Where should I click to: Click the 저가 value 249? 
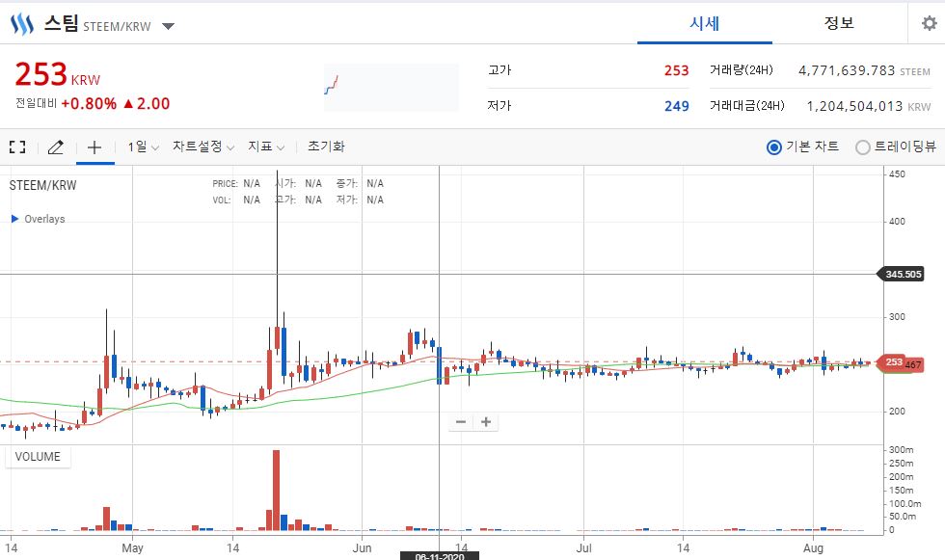click(676, 106)
